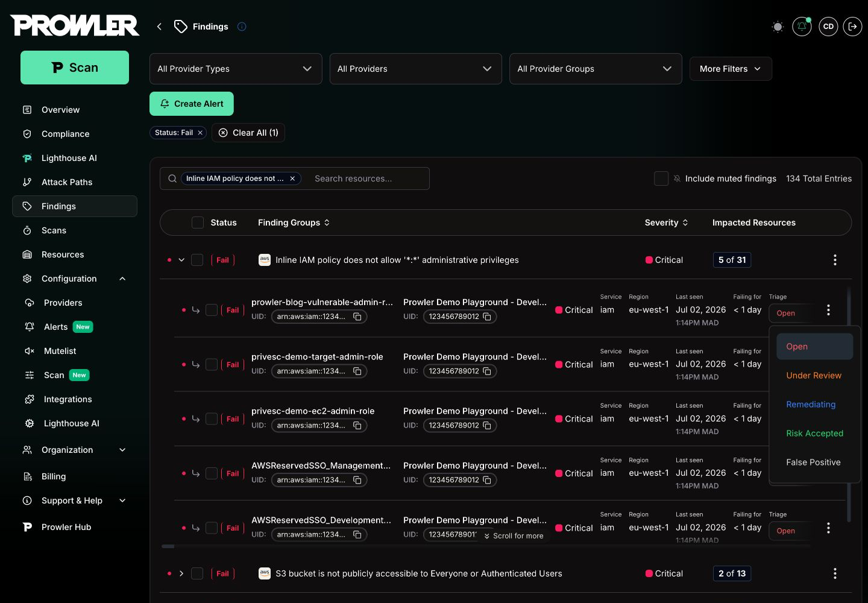Screen dimensions: 868x603
Task: Go to Overview in sidebar
Action: (x=75, y=110)
